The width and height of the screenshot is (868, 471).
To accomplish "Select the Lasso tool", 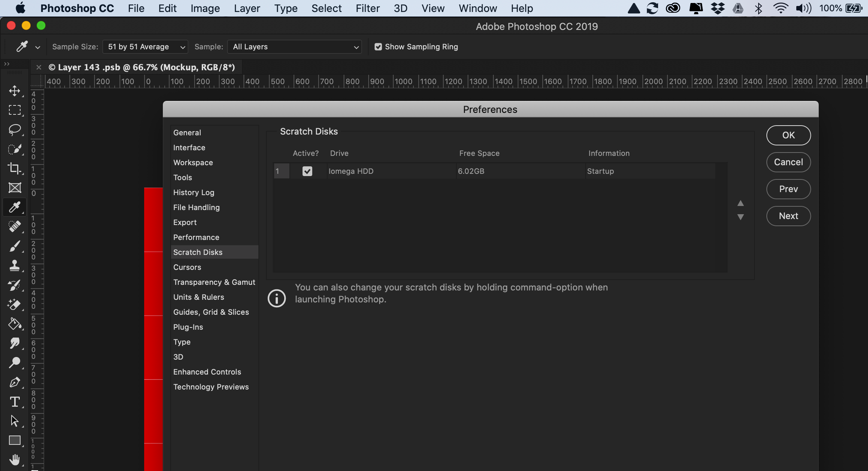I will coord(15,129).
